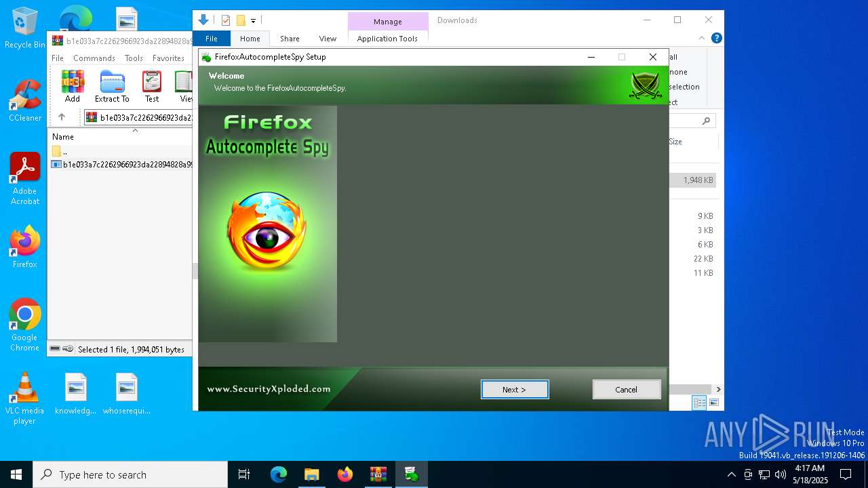Open CCleaner desktop shortcut
Viewport: 868px width, 488px height.
[24, 102]
